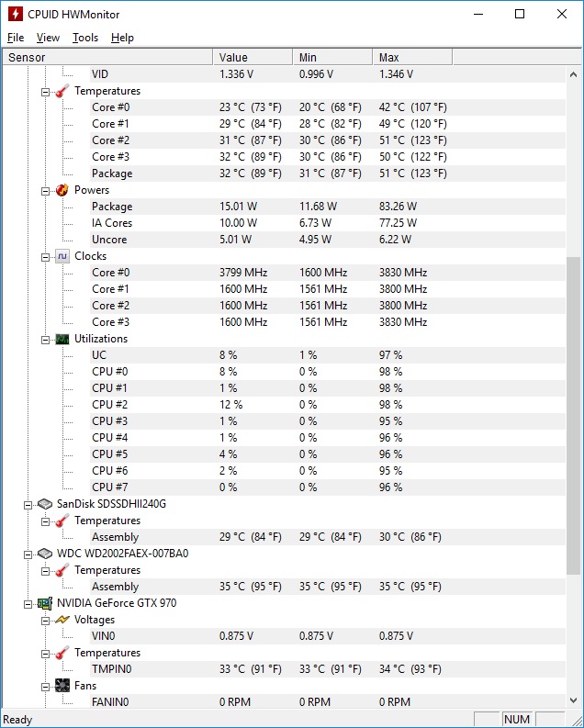Click the NVIDIA GeForce GTX 970 card icon

tap(45, 603)
